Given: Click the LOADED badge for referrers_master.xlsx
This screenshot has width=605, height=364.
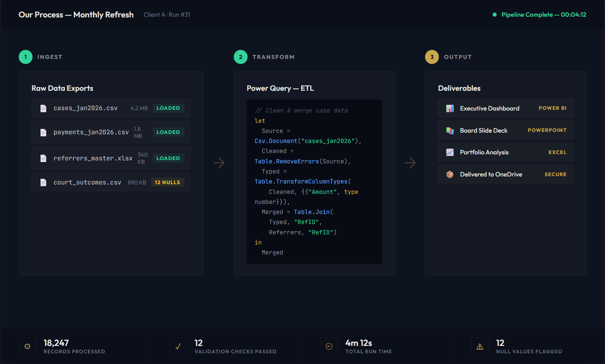Looking at the screenshot, I should coord(168,158).
